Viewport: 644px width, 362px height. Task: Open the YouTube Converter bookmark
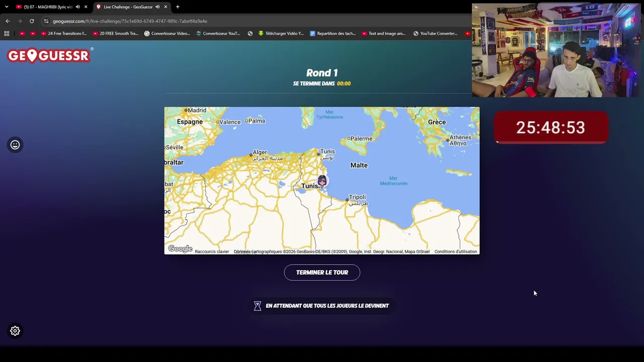click(x=435, y=34)
